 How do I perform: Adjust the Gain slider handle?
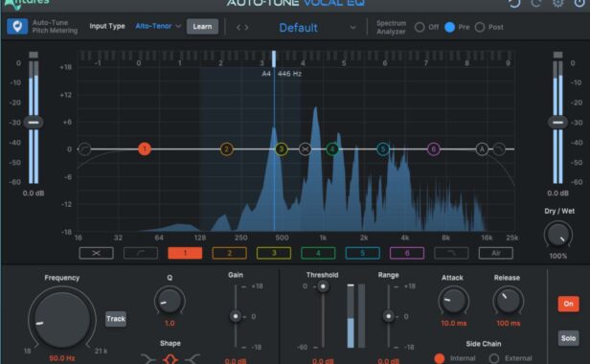[236, 316]
